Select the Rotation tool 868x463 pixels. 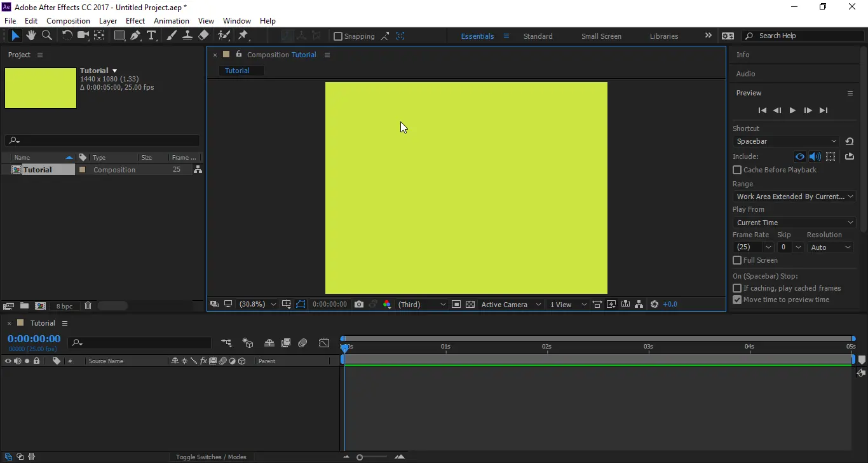(67, 36)
